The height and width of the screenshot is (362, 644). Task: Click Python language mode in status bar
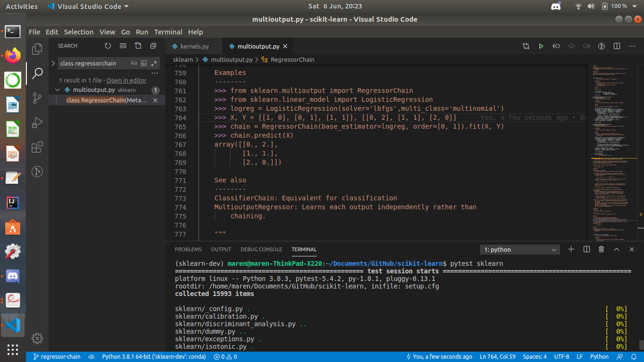[x=599, y=357]
